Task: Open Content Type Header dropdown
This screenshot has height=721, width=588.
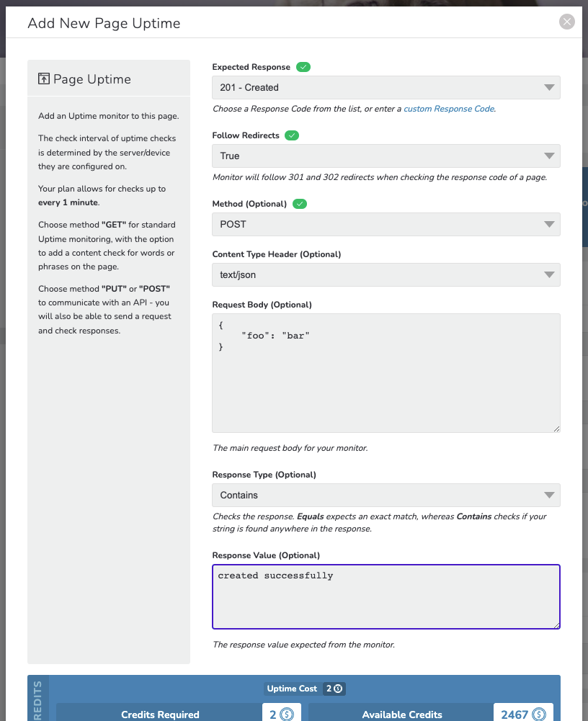Action: pyautogui.click(x=386, y=275)
